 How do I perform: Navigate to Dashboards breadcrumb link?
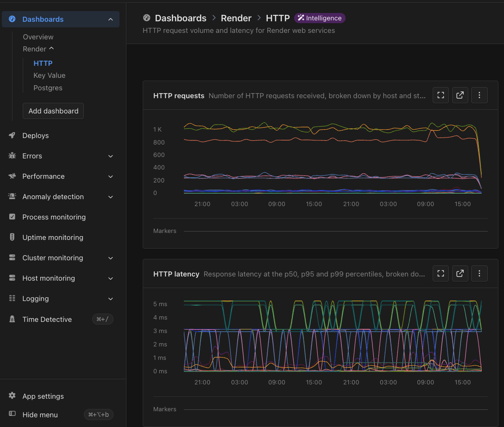click(181, 18)
